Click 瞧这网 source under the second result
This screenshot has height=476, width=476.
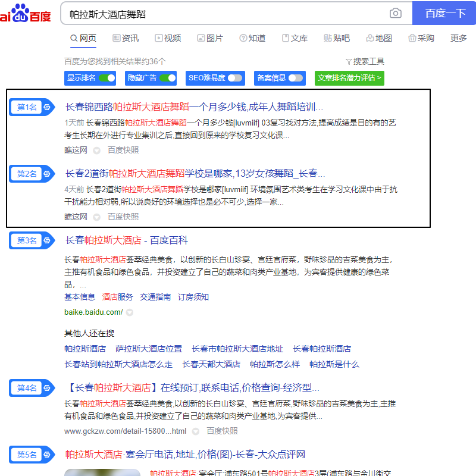(x=76, y=217)
